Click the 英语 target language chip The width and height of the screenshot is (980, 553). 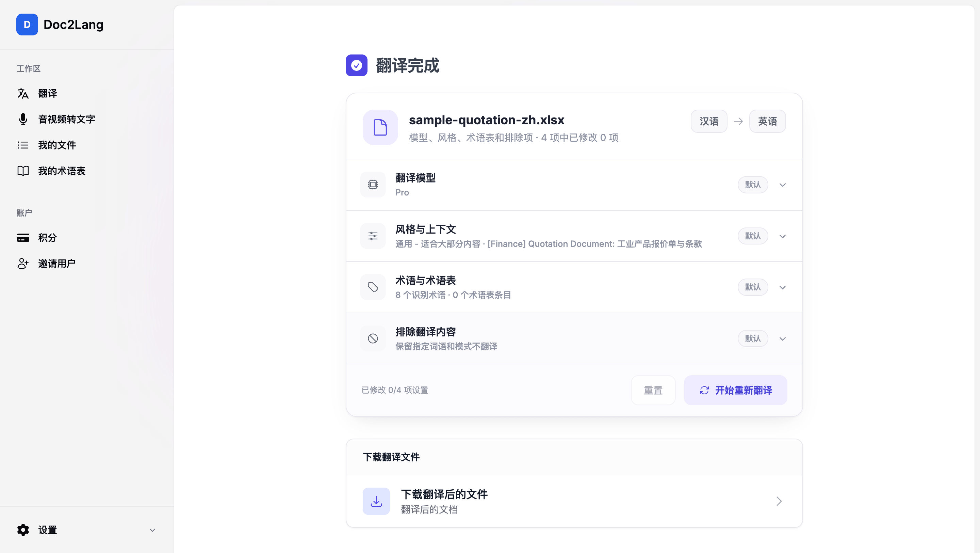pos(767,122)
